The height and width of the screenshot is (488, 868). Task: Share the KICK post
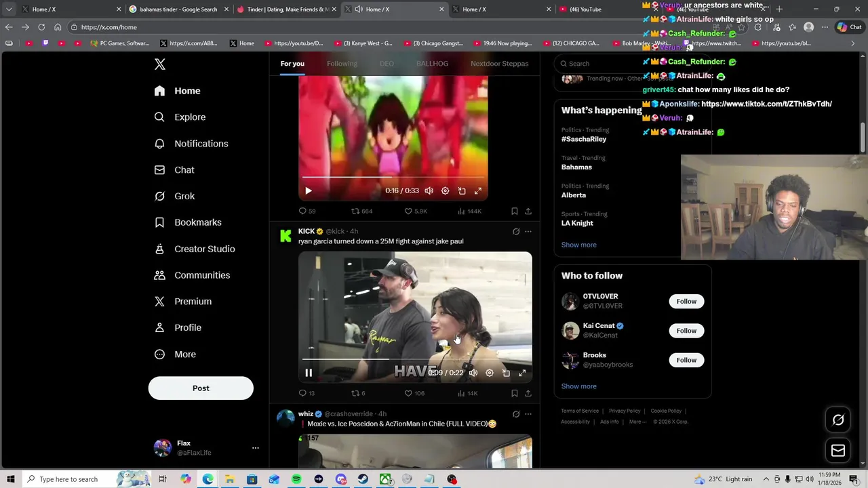528,393
